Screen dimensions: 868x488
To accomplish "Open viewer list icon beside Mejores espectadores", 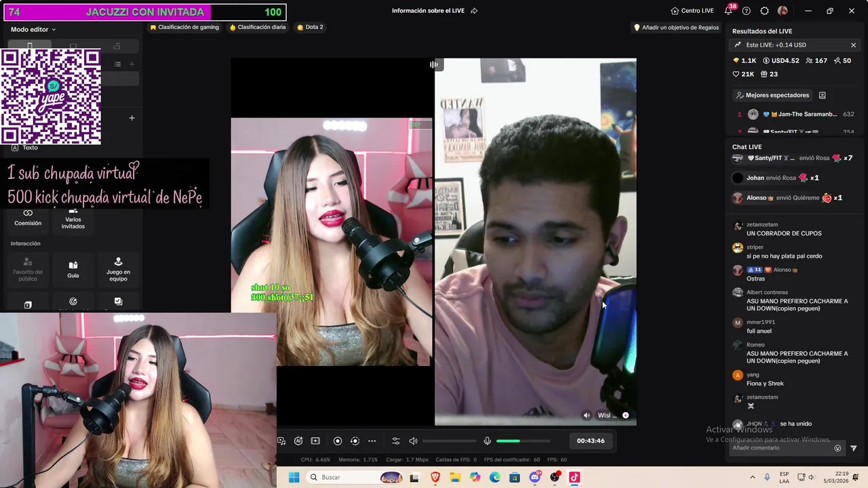I will click(x=822, y=96).
